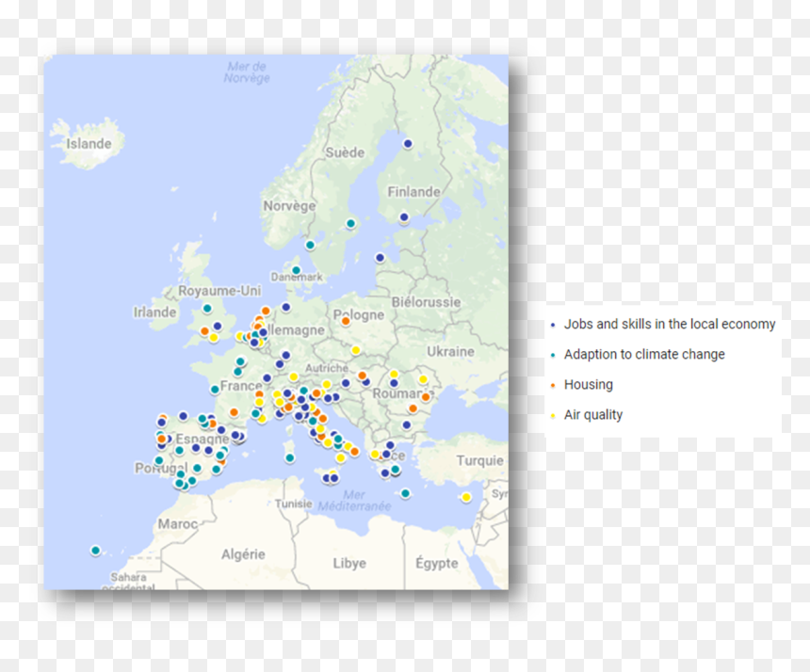This screenshot has width=810, height=672.
Task: Select the blue marker in northern Germany
Action: click(285, 307)
